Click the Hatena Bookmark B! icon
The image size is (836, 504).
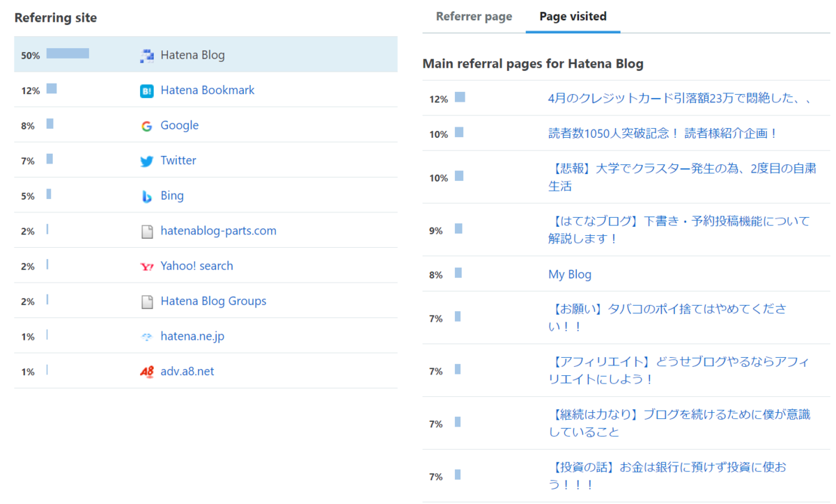146,91
